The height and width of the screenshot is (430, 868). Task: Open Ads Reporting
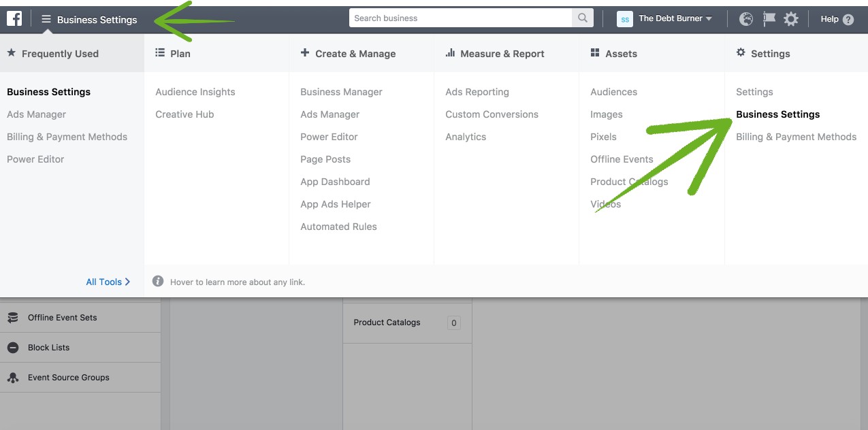(477, 92)
